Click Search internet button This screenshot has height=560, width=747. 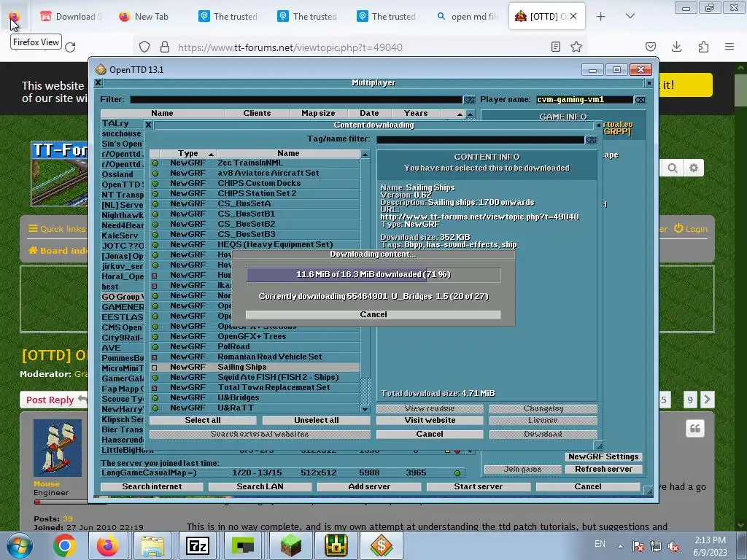[152, 486]
